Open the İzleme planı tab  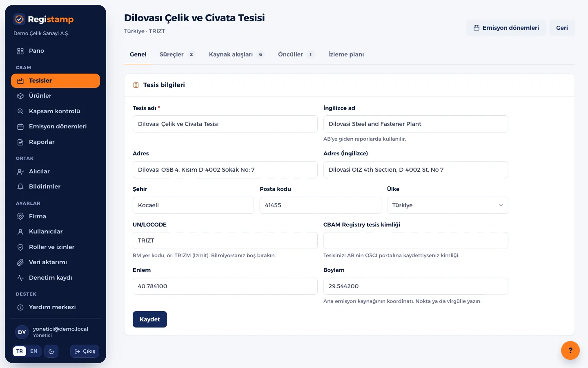pos(346,54)
